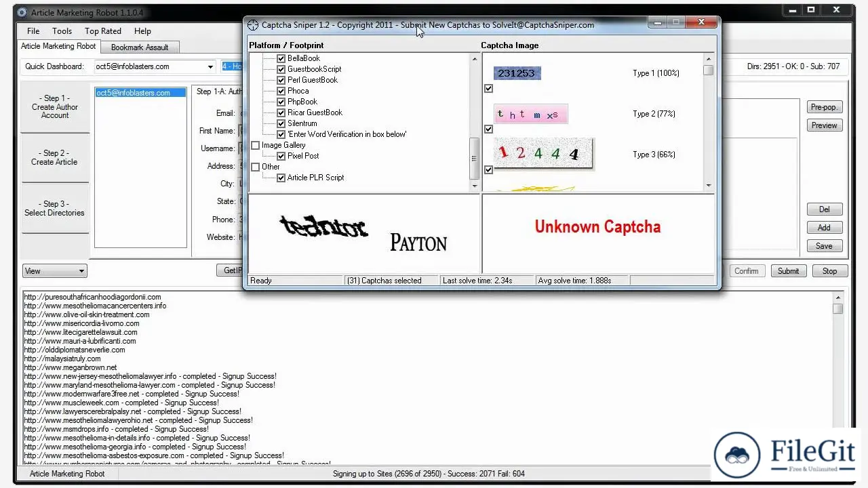Click the Type 1 captcha image 231253
Image resolution: width=868 pixels, height=488 pixels.
point(517,73)
